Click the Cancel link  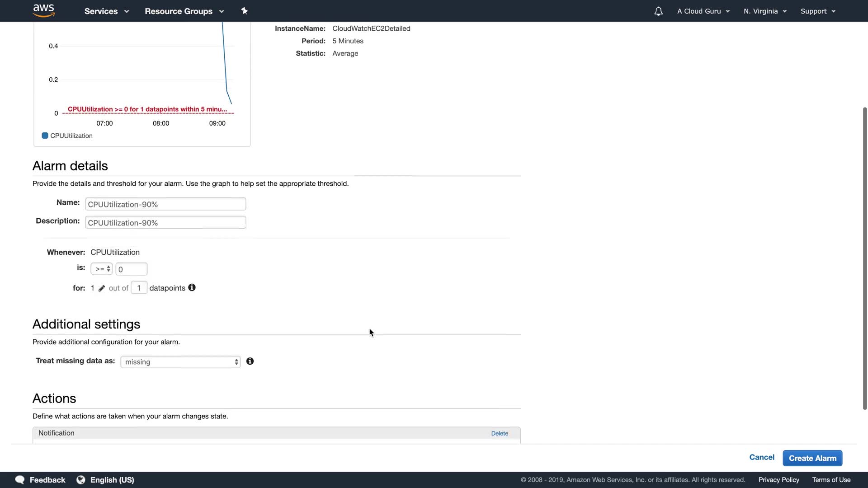pyautogui.click(x=762, y=457)
